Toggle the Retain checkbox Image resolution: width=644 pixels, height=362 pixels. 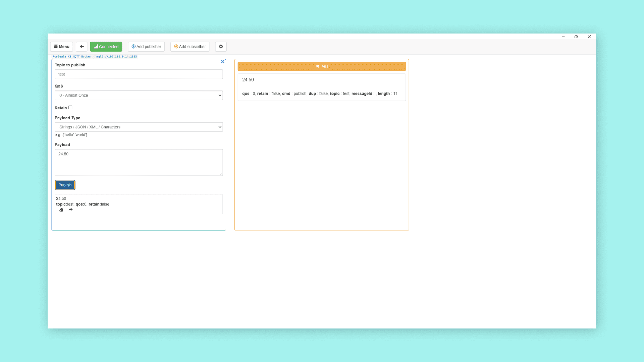(70, 108)
